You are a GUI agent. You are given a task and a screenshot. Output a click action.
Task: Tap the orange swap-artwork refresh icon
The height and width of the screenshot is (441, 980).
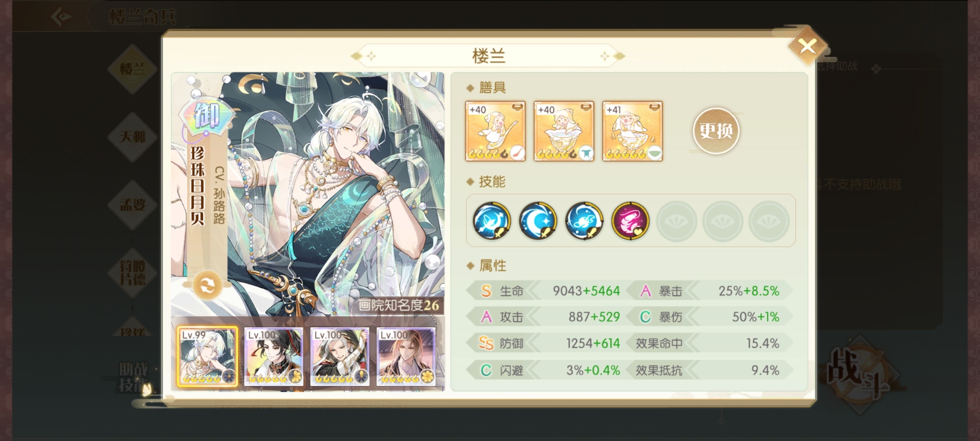tap(207, 286)
